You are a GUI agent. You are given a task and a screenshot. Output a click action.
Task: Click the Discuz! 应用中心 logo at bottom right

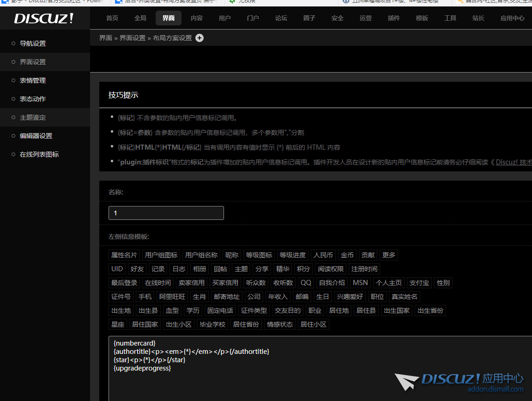(x=459, y=382)
